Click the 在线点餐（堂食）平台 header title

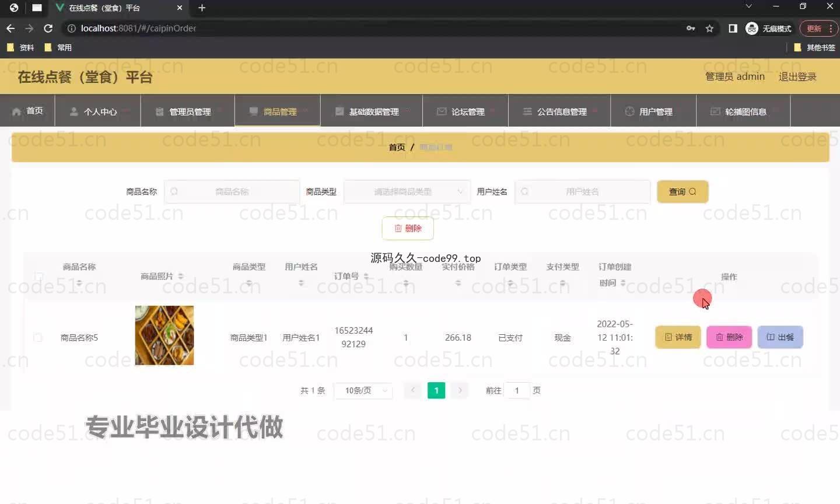(85, 76)
